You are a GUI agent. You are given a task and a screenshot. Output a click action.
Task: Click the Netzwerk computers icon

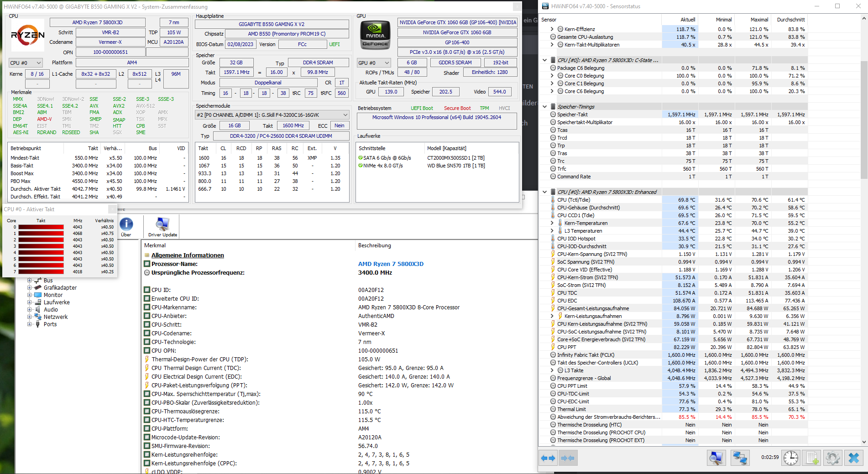38,317
